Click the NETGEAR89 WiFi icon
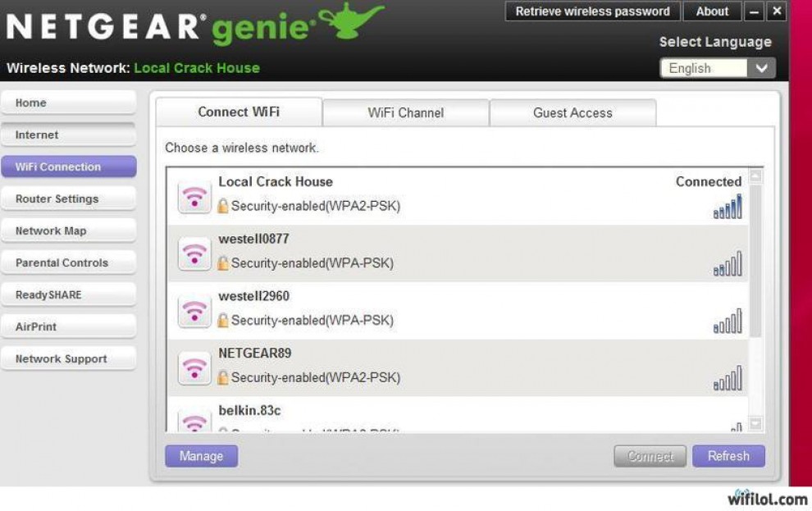Screen dimensions: 812x511 pyautogui.click(x=194, y=368)
